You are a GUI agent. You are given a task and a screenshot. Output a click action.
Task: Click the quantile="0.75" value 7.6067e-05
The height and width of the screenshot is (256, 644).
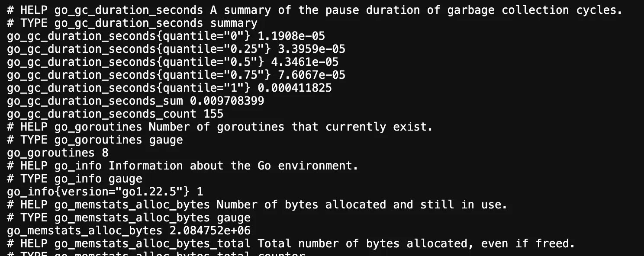click(x=312, y=75)
